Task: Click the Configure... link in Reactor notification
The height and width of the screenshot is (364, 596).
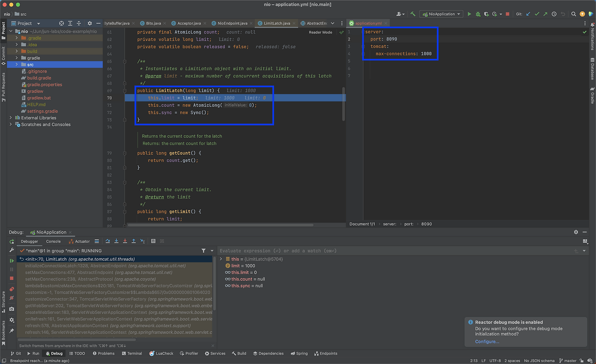Action: coord(487,342)
